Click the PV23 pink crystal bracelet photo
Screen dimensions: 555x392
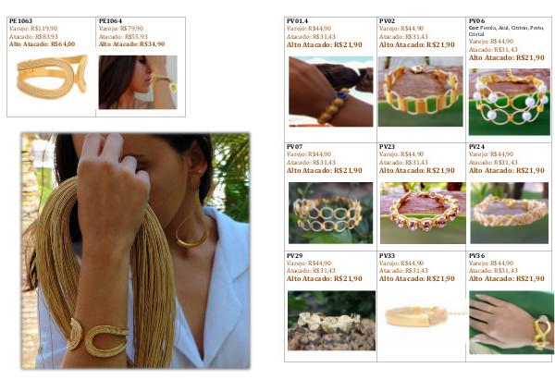click(x=423, y=213)
